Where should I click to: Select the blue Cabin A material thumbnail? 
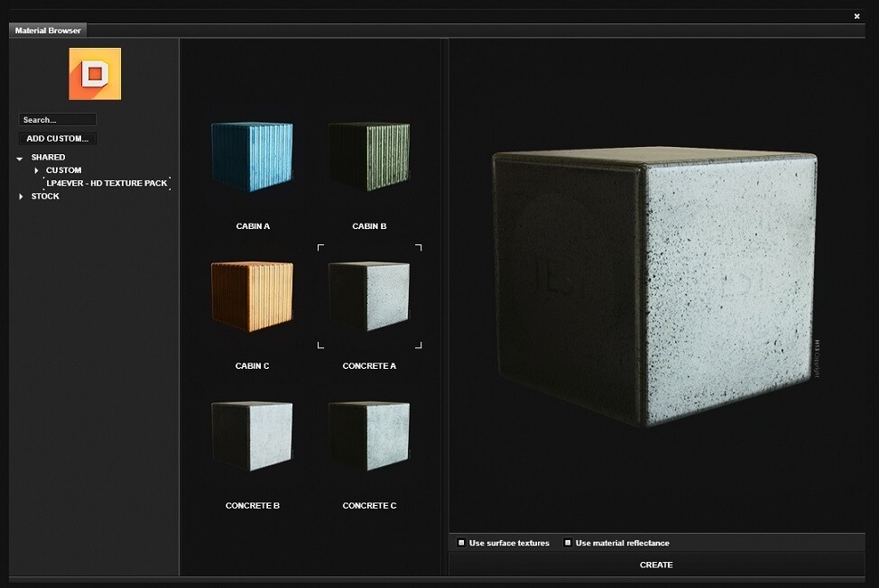pos(253,157)
